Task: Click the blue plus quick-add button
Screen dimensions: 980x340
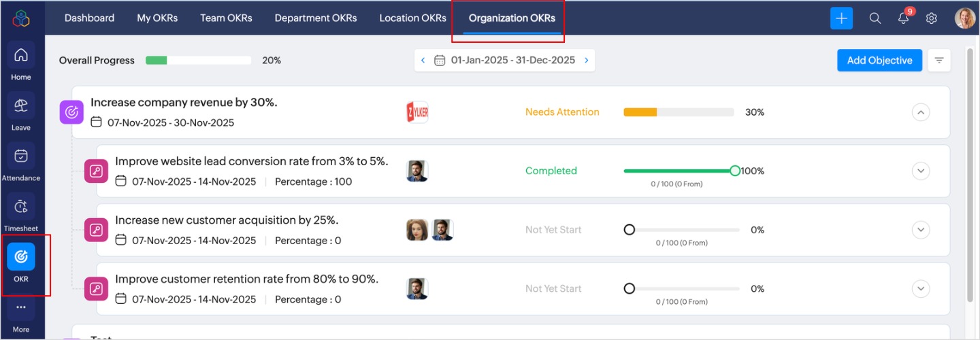Action: pyautogui.click(x=842, y=18)
